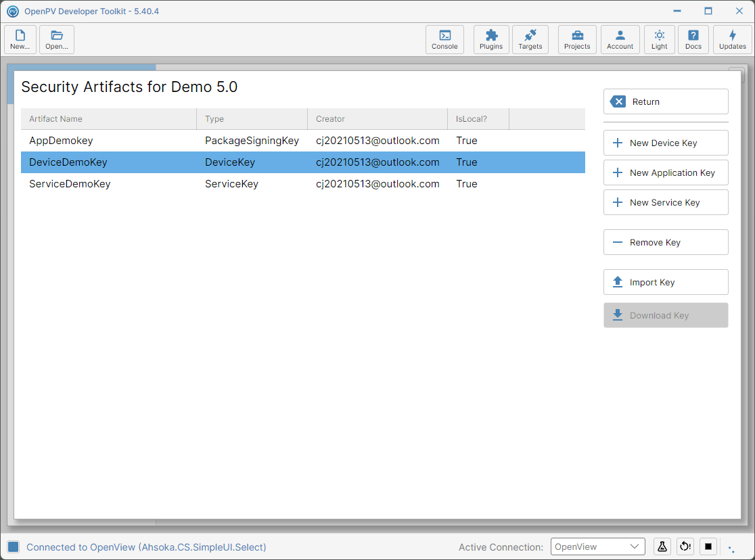The image size is (755, 560).
Task: Click New Device Key button
Action: coord(666,143)
